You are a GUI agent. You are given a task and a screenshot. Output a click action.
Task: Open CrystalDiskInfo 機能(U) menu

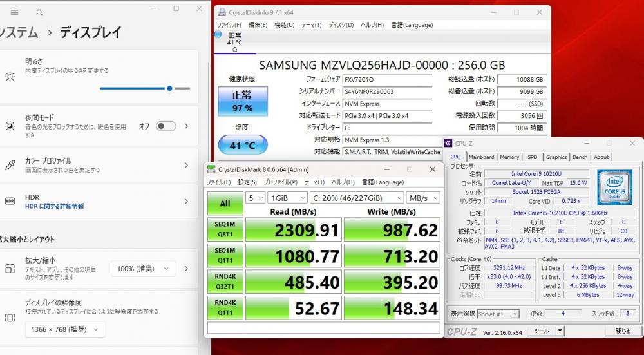285,25
